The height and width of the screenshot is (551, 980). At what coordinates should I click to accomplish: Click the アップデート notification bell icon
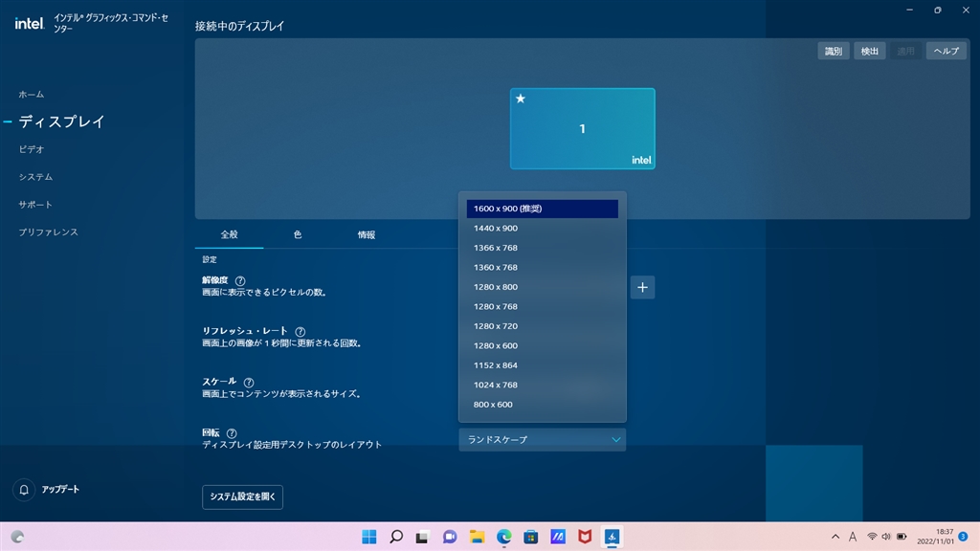[x=24, y=490]
